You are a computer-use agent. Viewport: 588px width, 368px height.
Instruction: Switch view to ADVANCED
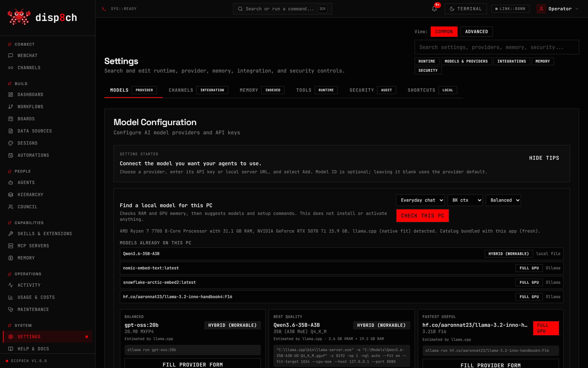click(x=476, y=32)
